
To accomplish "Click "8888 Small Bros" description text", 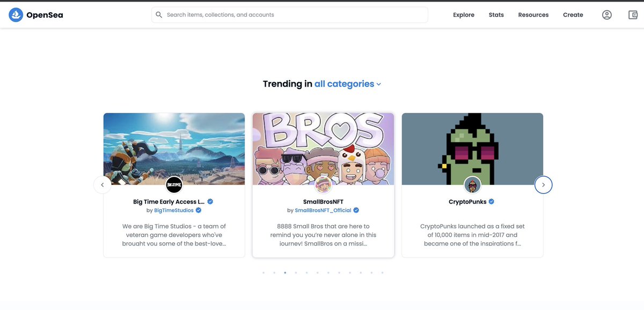I will pos(323,235).
